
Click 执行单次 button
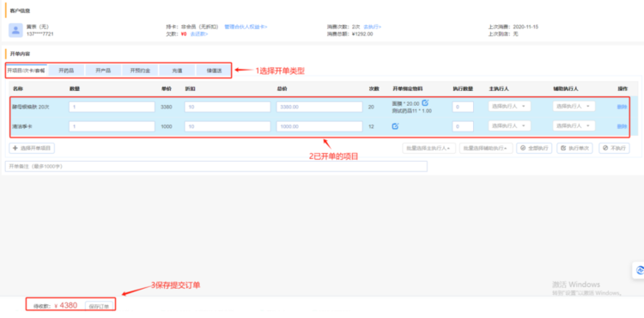(x=574, y=149)
